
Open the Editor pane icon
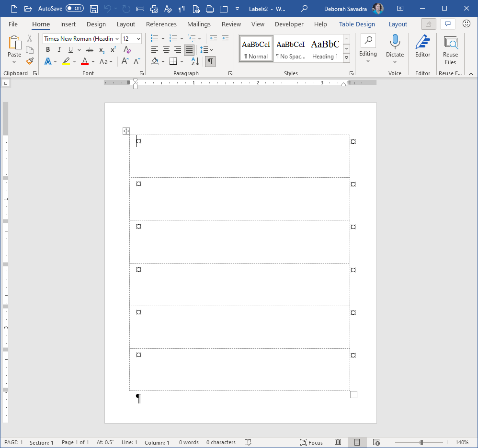tap(422, 46)
